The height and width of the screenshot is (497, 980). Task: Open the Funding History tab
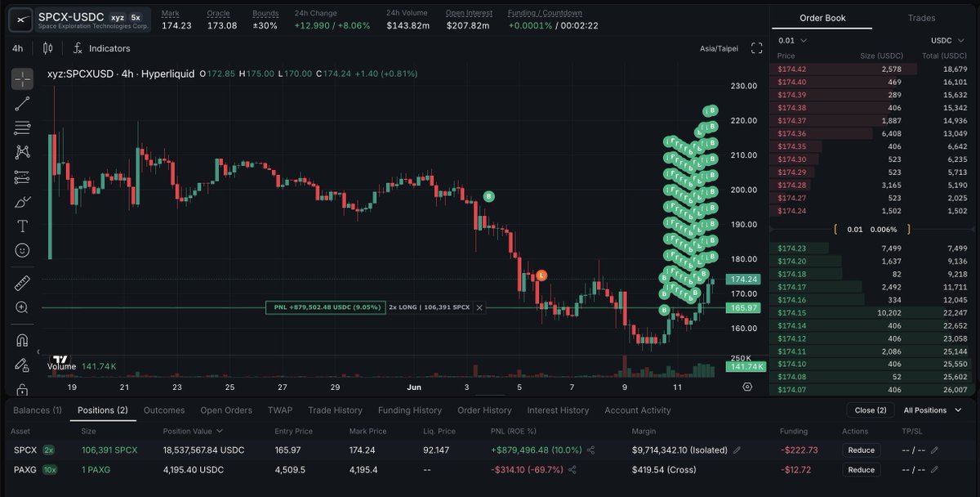click(x=409, y=410)
